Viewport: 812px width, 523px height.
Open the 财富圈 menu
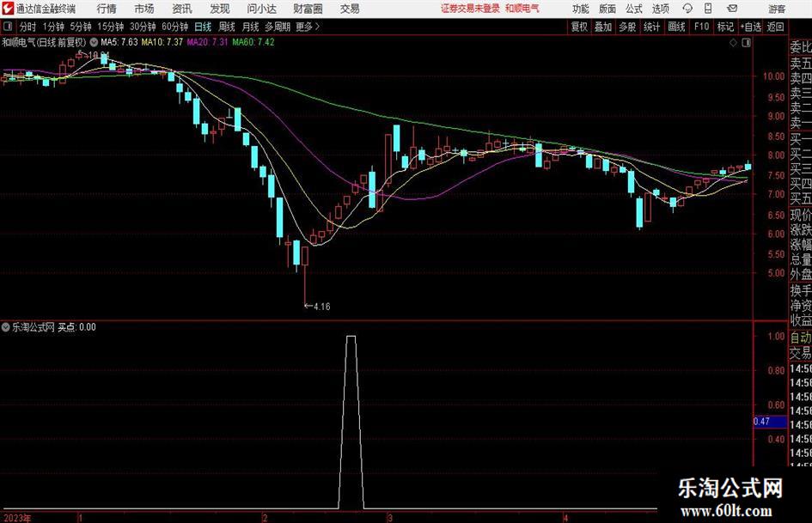(x=308, y=9)
